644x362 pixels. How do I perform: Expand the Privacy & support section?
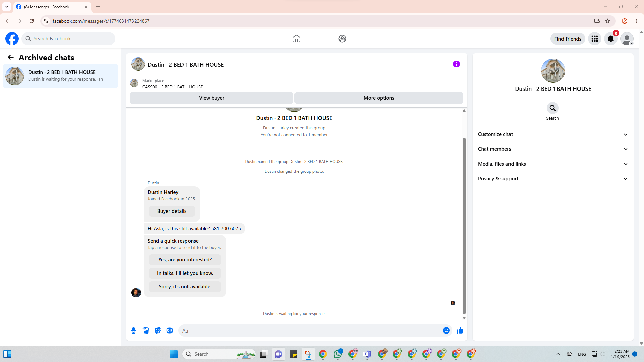point(553,179)
